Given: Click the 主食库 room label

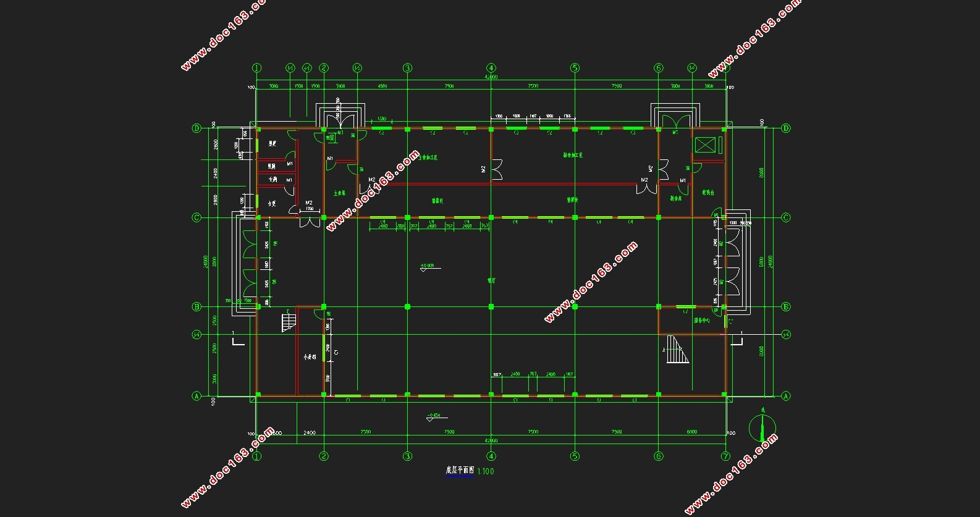Looking at the screenshot, I should point(339,193).
